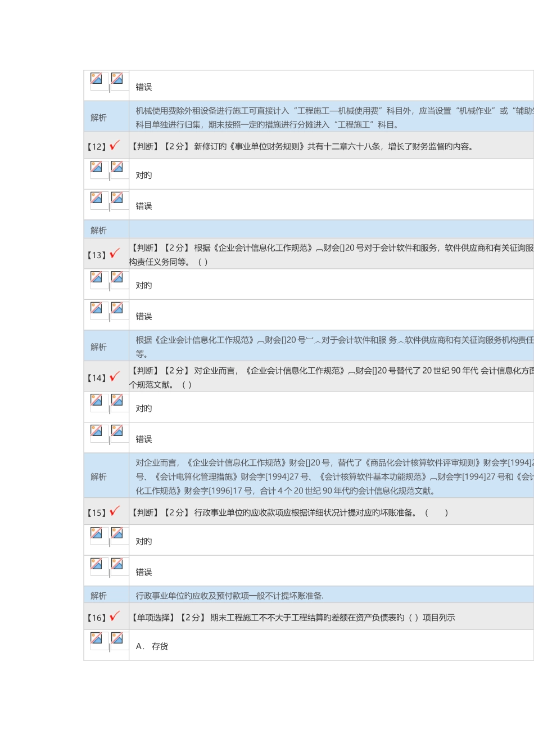Click the question number 【13】

coord(97,255)
